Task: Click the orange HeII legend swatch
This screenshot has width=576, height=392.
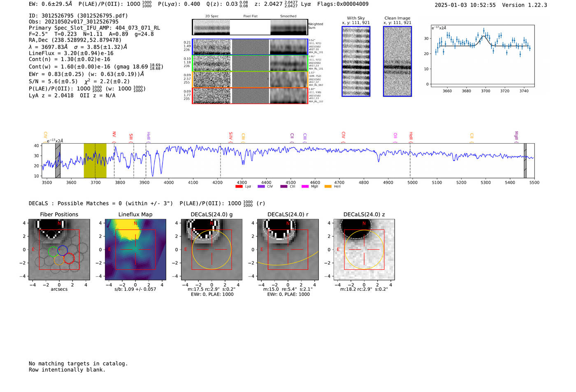Action: click(x=328, y=187)
